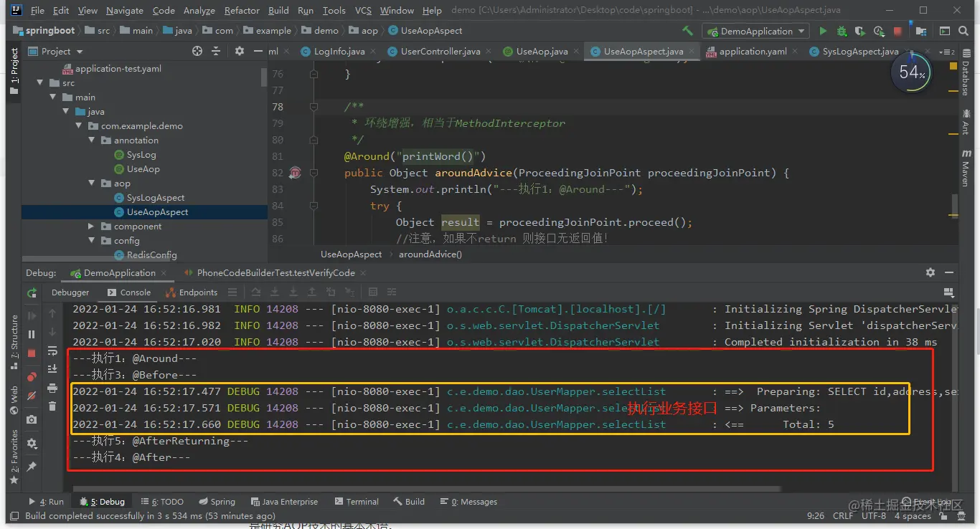Collapse the annotation package
980x529 pixels.
coord(92,140)
